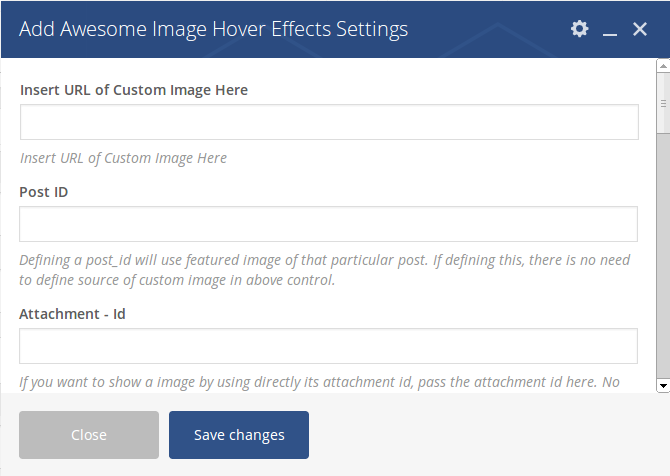Open the gear settings icon in header

click(579, 29)
